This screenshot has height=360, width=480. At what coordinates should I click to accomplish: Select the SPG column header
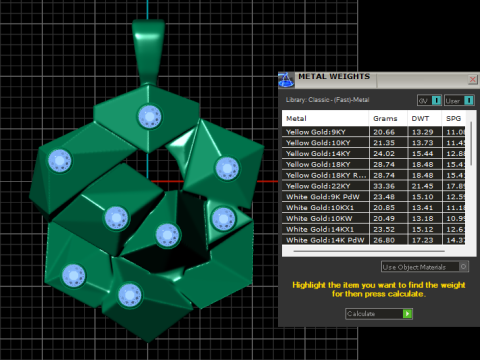[454, 118]
